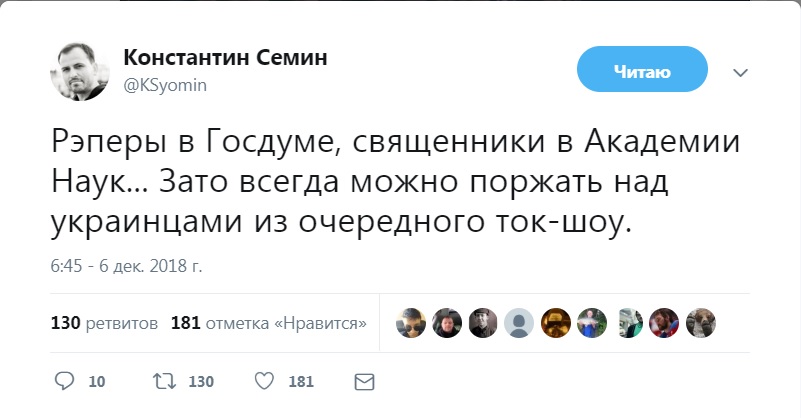
Task: Select the man holding a fish avatar
Action: pos(592,322)
